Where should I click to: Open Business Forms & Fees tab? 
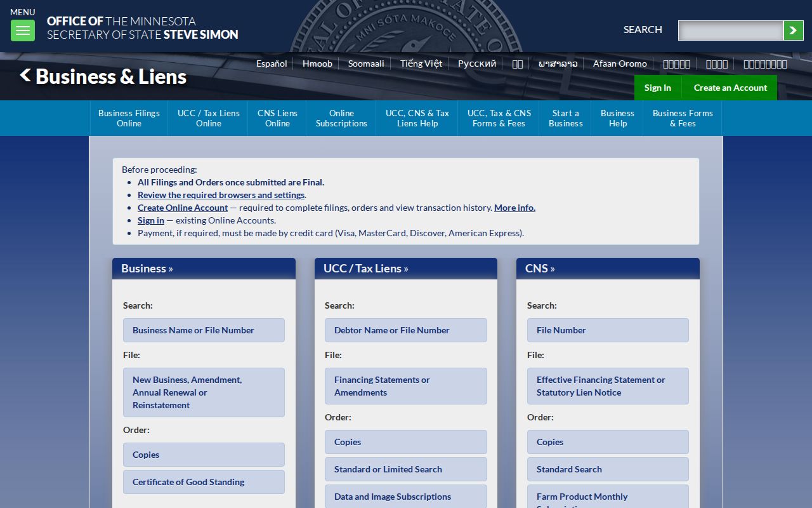pyautogui.click(x=683, y=118)
